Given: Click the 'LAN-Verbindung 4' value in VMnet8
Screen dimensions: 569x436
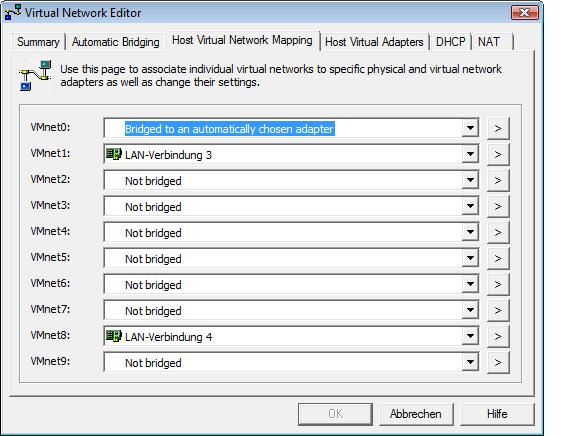Looking at the screenshot, I should 169,337.
